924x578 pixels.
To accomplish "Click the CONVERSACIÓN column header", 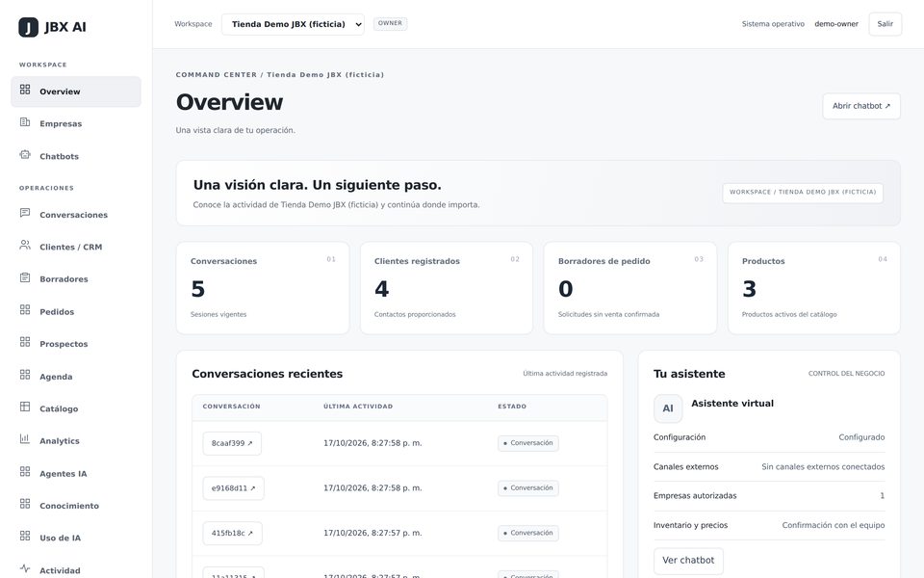I will [232, 407].
